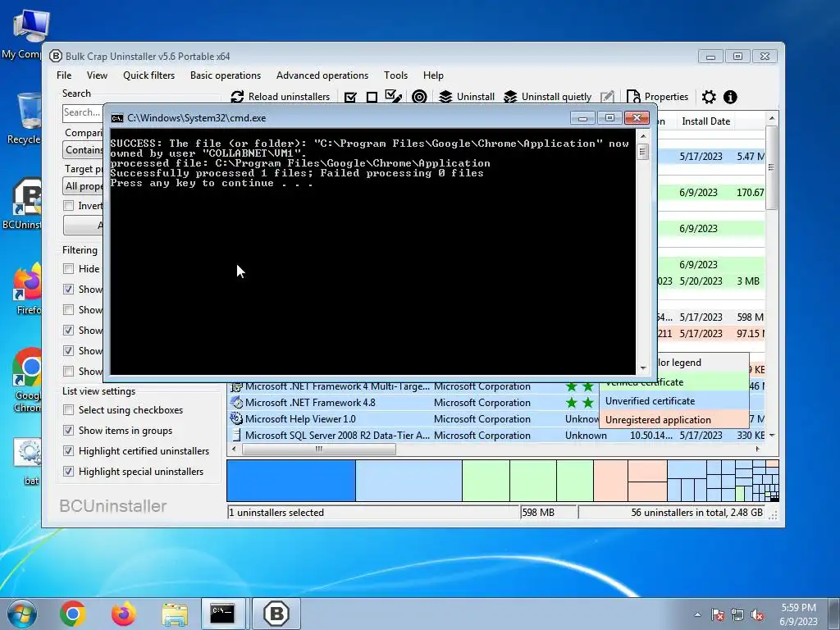
Task: Open the Help menu
Action: tap(433, 75)
